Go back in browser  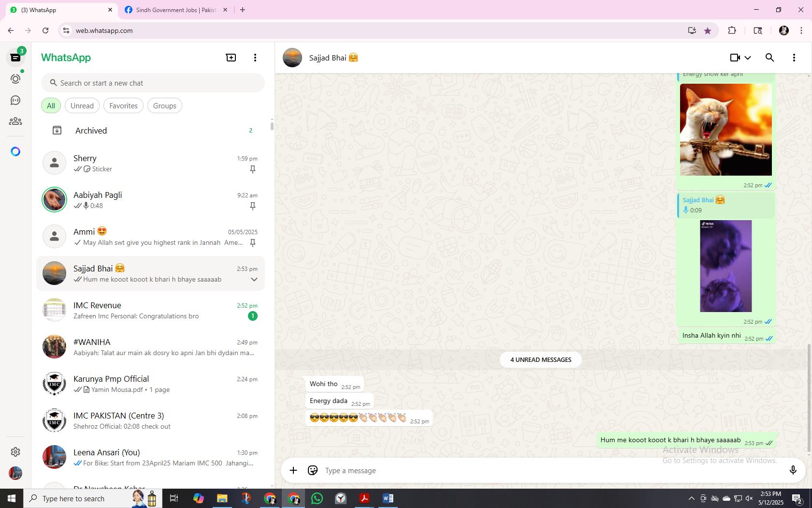click(11, 30)
